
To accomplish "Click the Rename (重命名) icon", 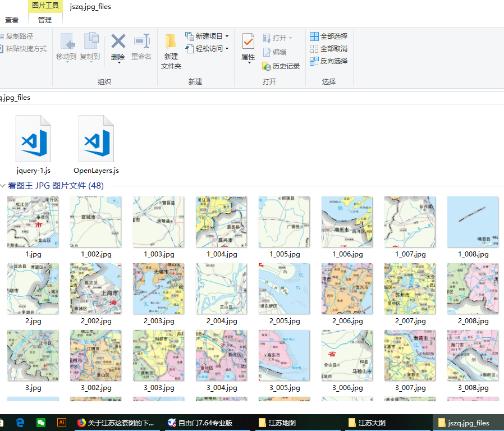I will [141, 42].
